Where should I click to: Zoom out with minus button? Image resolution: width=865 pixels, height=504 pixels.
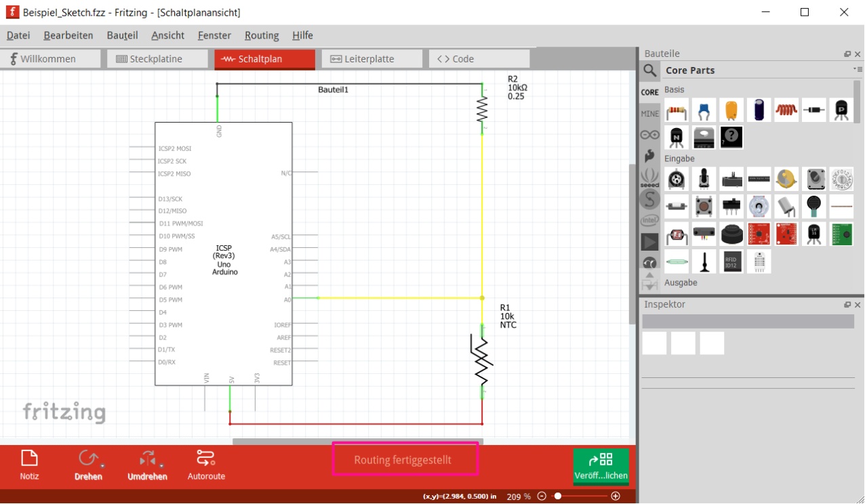pyautogui.click(x=542, y=496)
